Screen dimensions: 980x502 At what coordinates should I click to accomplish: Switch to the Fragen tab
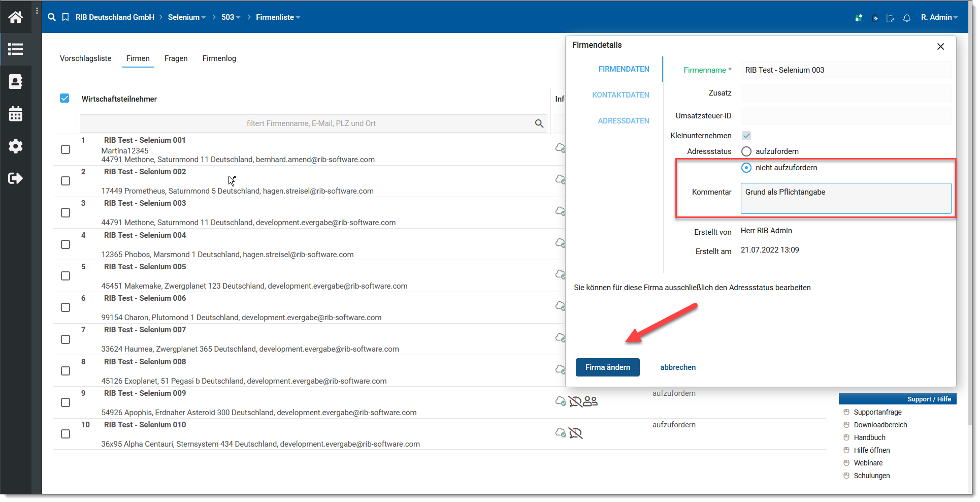(176, 58)
